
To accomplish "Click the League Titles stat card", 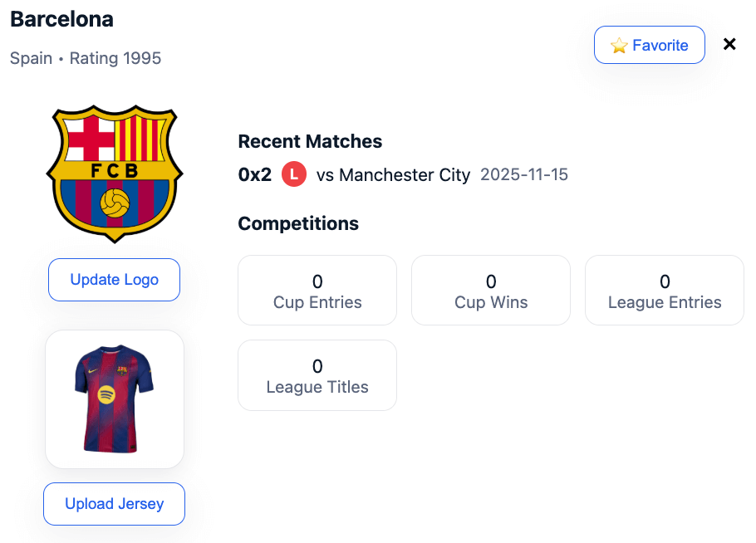I will click(317, 375).
